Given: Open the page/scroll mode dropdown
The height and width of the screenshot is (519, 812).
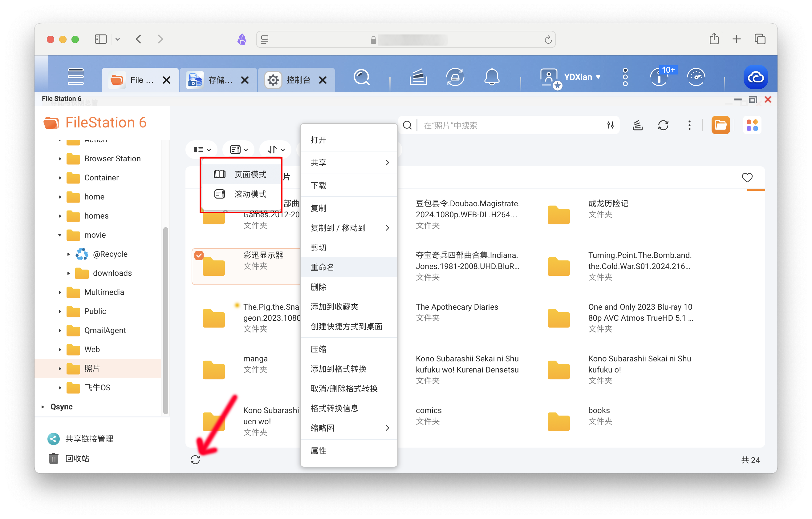Looking at the screenshot, I should 239,149.
